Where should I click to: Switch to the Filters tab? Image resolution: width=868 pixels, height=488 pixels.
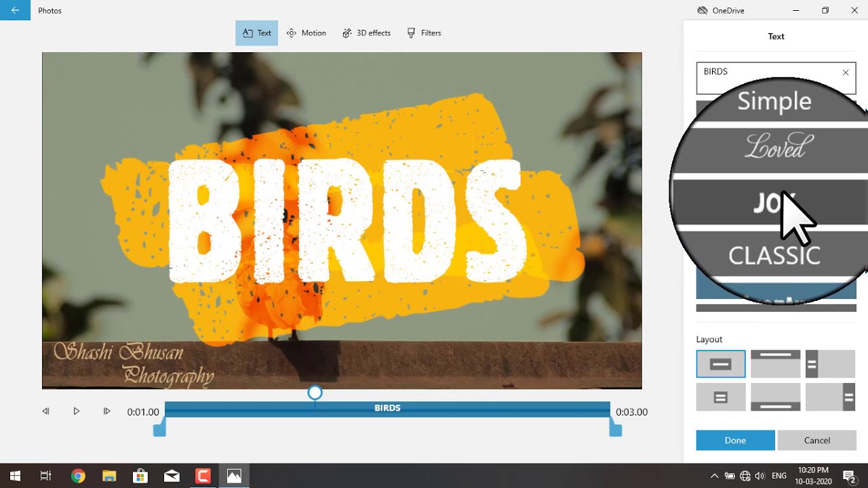(424, 33)
